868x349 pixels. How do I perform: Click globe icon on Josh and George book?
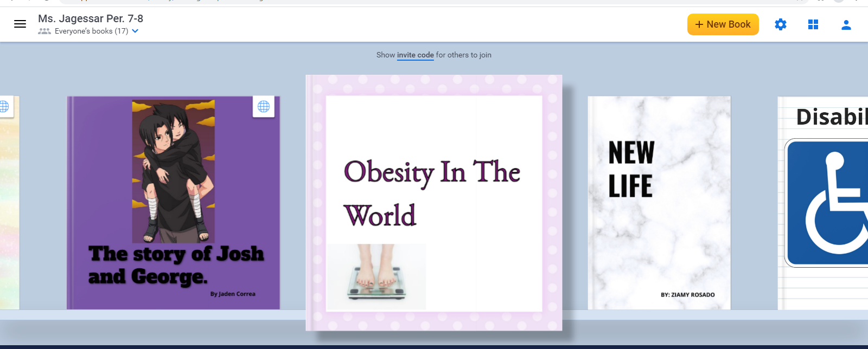coord(264,107)
